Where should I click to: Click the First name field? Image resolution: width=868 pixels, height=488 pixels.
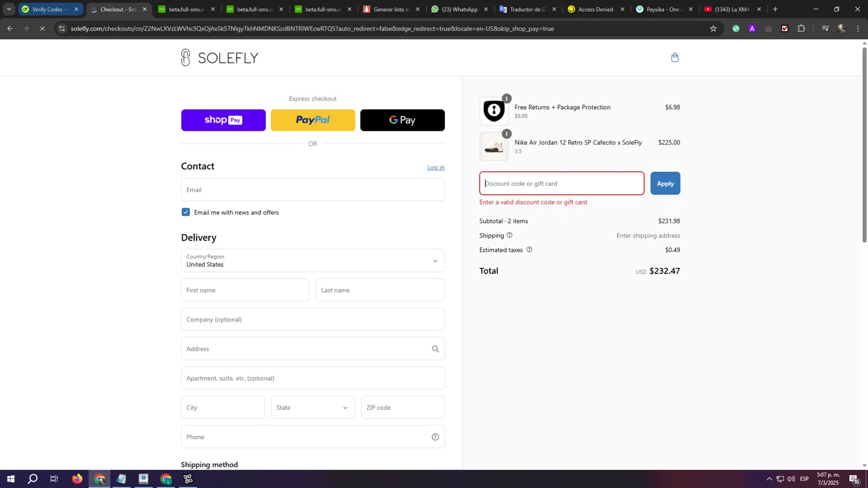click(x=245, y=290)
